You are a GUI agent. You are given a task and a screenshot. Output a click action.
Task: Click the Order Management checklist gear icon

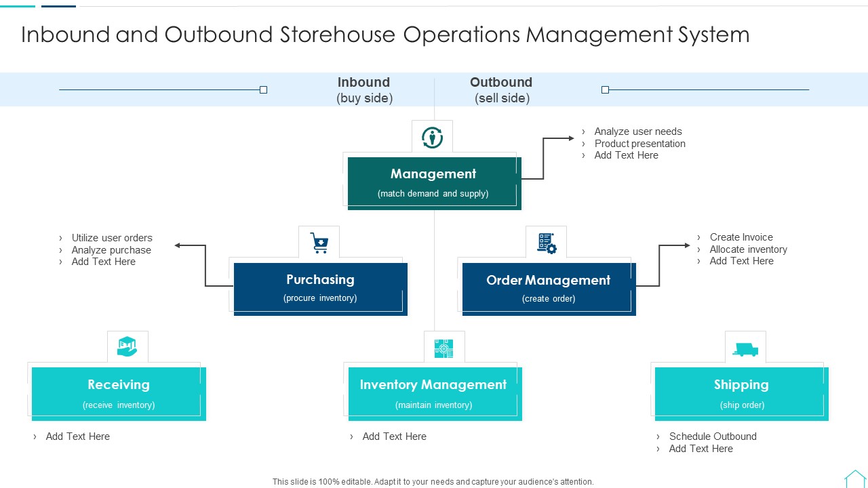coord(547,243)
